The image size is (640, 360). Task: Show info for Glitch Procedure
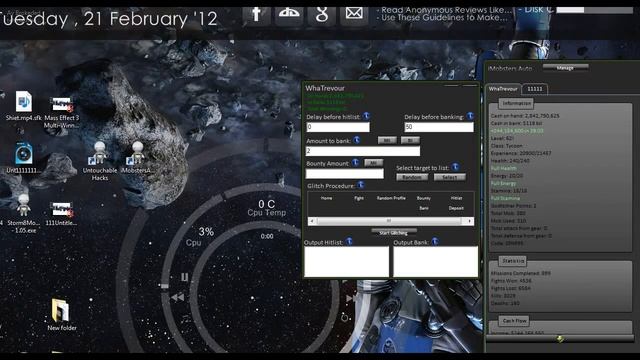click(x=361, y=185)
